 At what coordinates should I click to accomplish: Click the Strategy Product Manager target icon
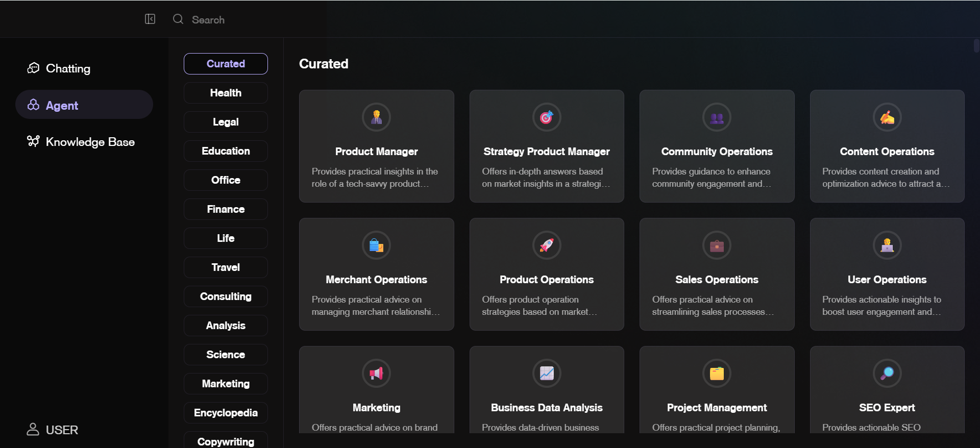(x=547, y=117)
